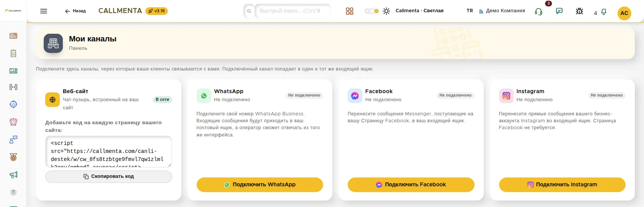Viewport: 644px width, 207px height.
Task: Open the gray gear settings sidebar icon
Action: 13,192
